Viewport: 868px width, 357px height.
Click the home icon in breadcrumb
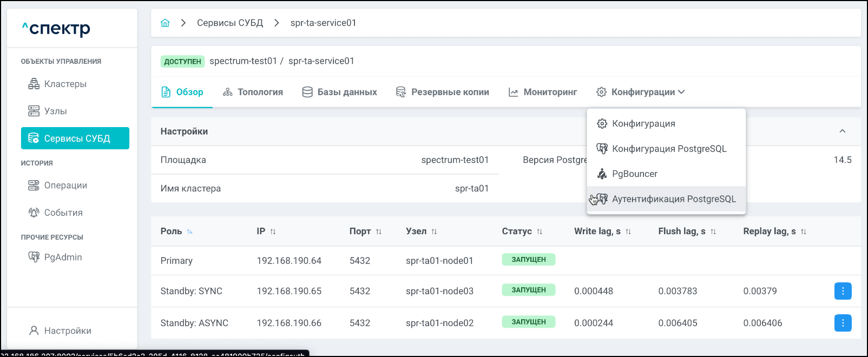click(165, 23)
